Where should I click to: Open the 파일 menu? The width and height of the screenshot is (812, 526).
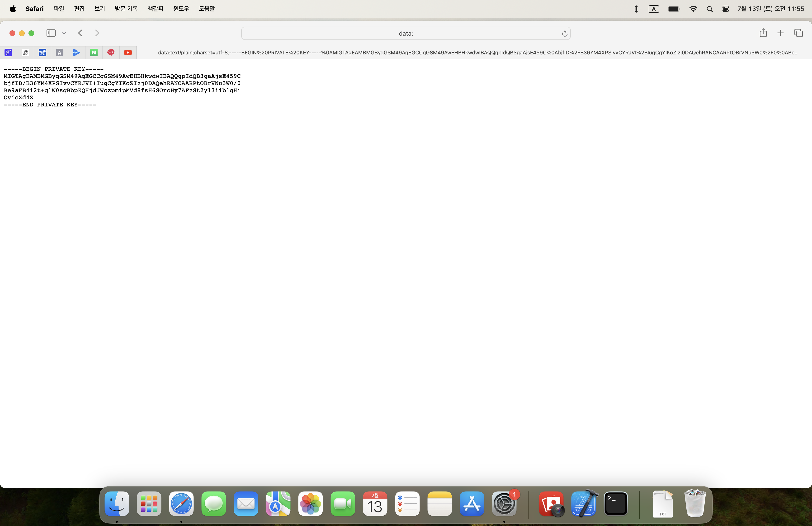[59, 9]
